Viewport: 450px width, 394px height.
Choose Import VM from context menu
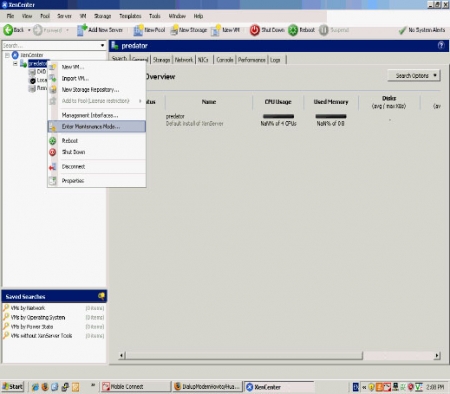coord(97,78)
